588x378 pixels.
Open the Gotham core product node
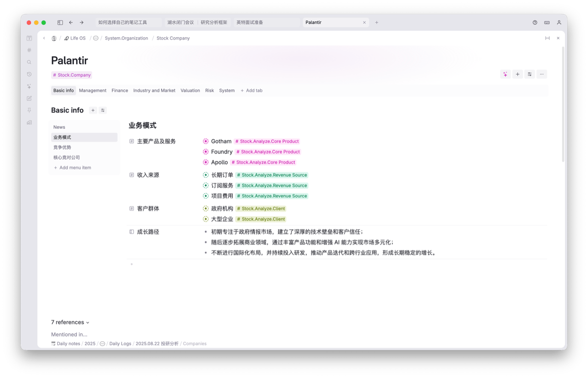pos(221,142)
